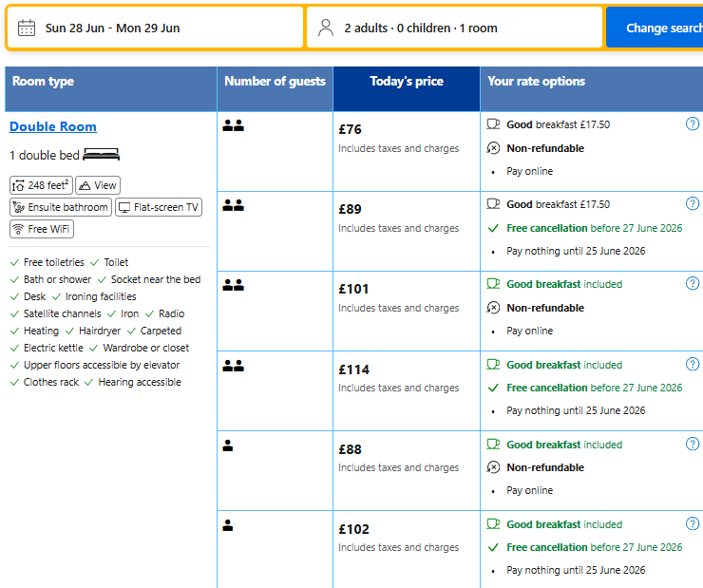Image resolution: width=703 pixels, height=588 pixels.
Task: Click the Wardrobe or closet amenity
Action: pyautogui.click(x=145, y=348)
